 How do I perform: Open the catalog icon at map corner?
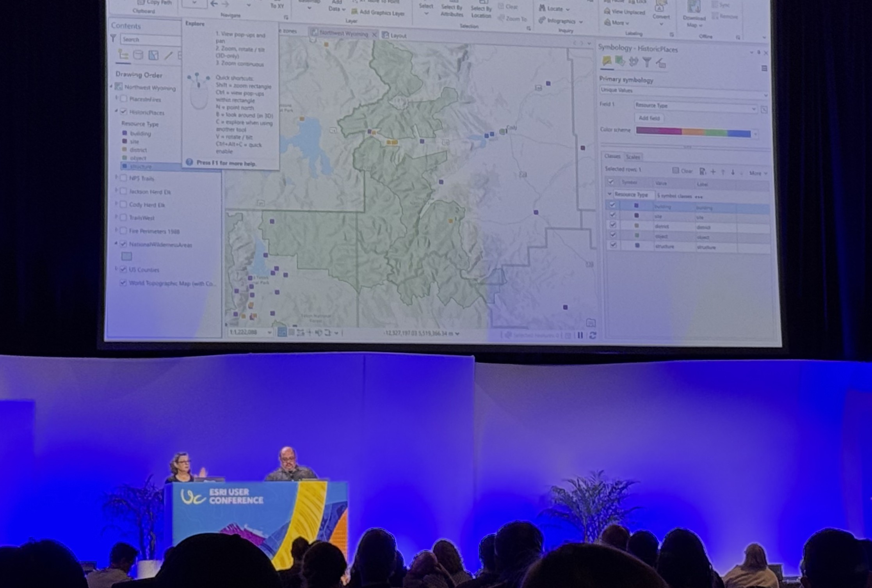pyautogui.click(x=591, y=322)
